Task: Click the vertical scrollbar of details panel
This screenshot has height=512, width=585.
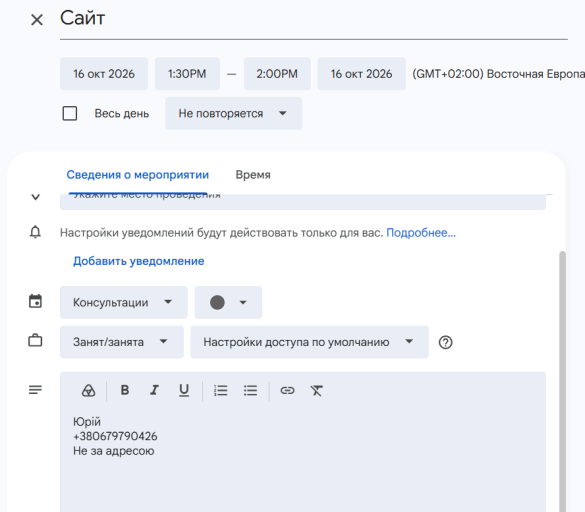Action: pyautogui.click(x=562, y=381)
